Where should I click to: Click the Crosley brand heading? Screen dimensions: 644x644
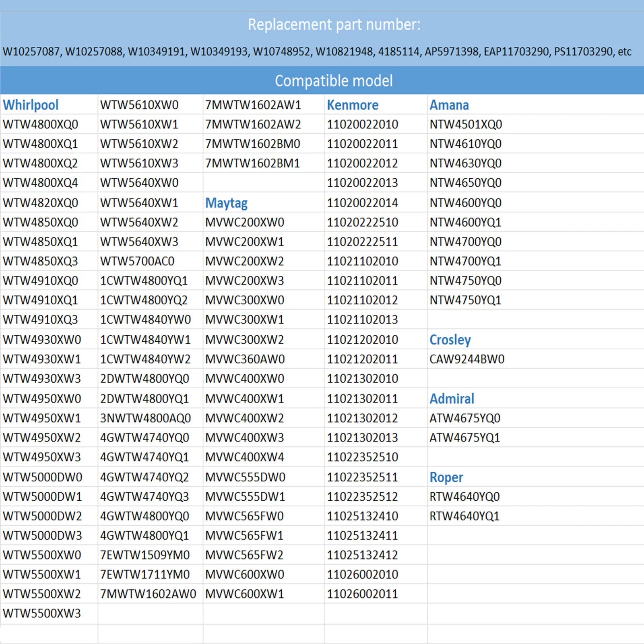(x=450, y=340)
